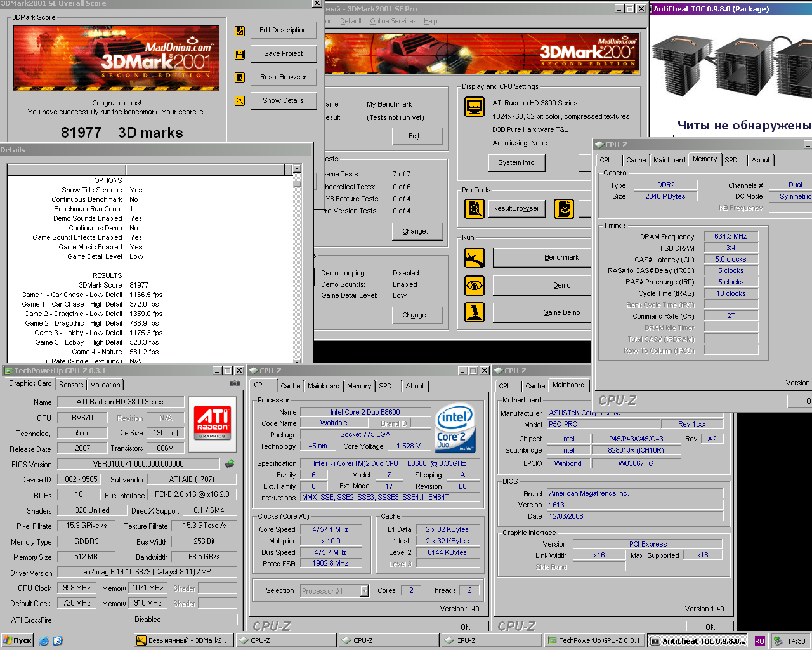Select the Graphics Card tab in GPU-Z

pyautogui.click(x=30, y=383)
